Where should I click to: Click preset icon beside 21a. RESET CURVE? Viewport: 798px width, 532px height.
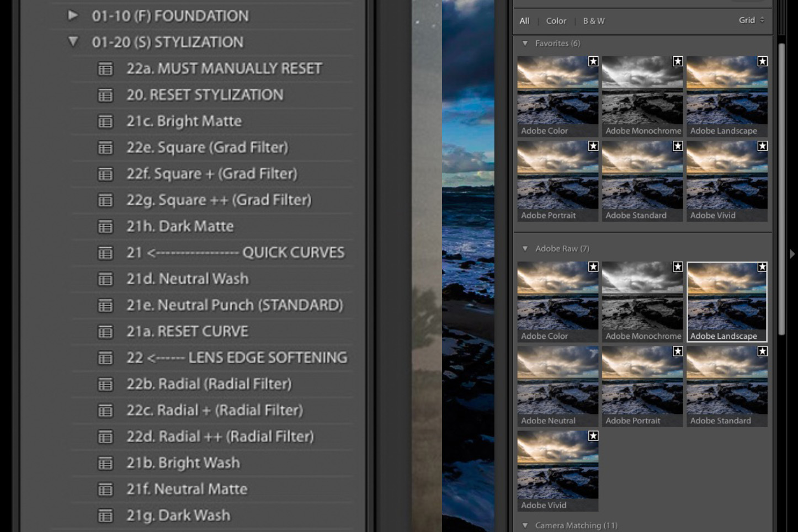105,332
